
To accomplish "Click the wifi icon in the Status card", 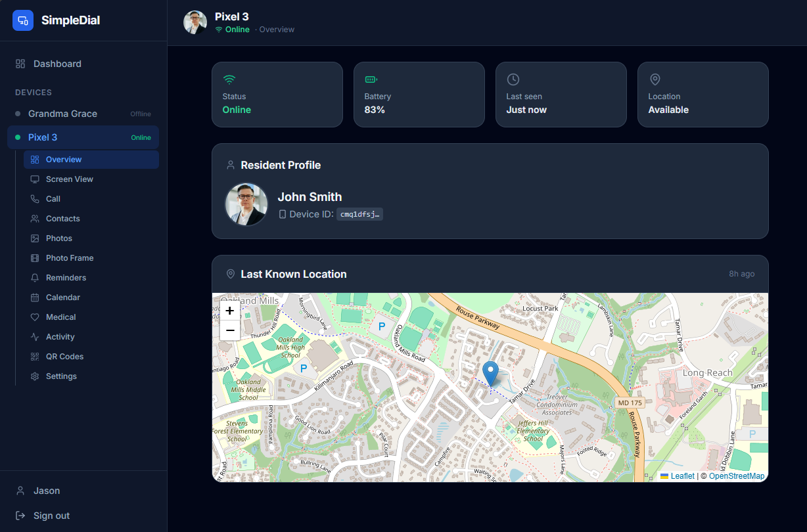I will [229, 79].
